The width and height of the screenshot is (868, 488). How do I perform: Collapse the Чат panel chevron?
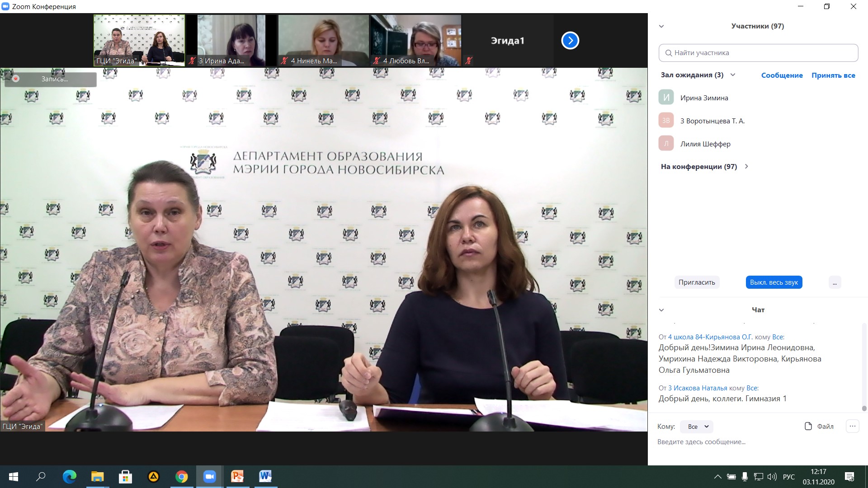click(x=661, y=310)
